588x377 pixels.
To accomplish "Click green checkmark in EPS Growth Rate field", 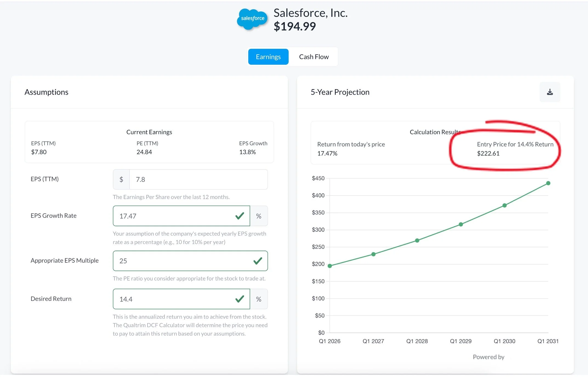I will click(240, 216).
